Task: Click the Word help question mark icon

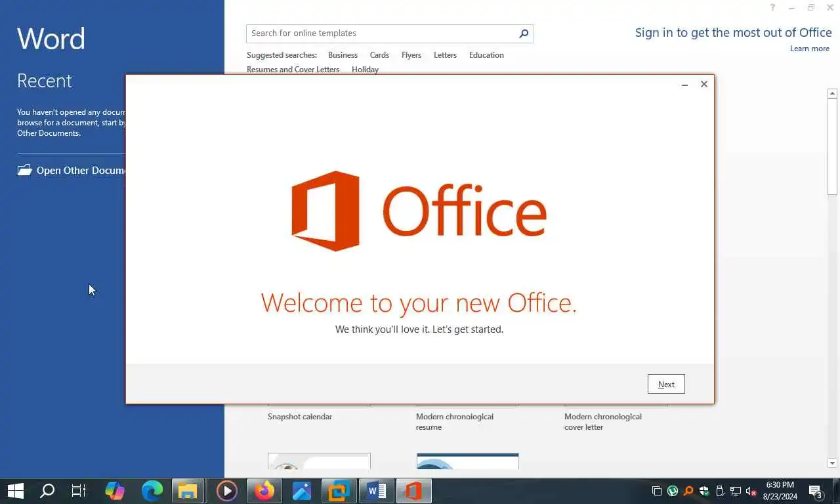Action: pos(772,8)
